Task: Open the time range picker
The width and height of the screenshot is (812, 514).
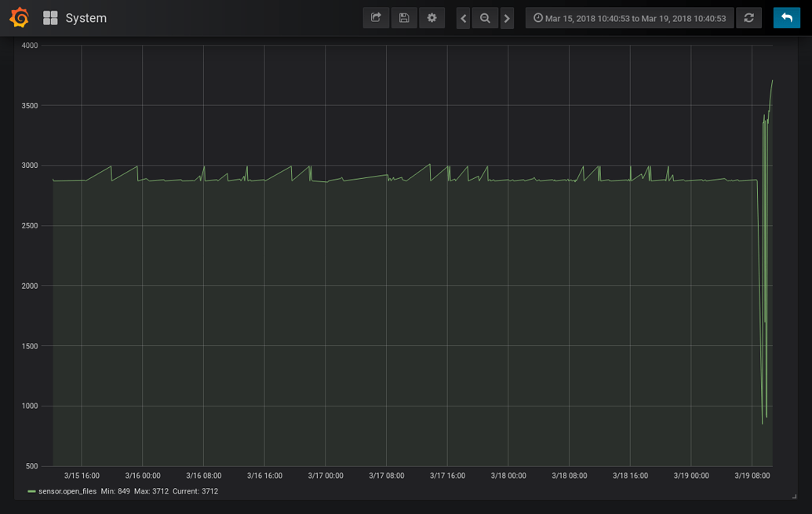Action: [630, 18]
